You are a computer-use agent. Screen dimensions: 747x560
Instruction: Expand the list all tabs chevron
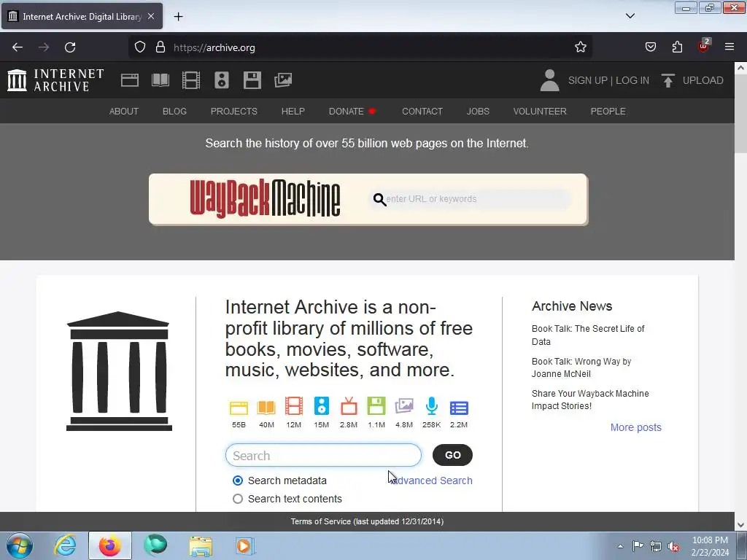630,16
